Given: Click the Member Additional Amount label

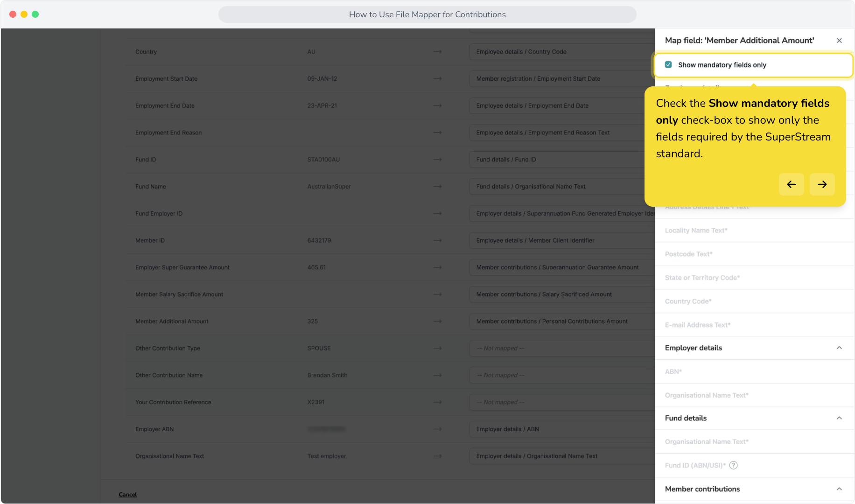Looking at the screenshot, I should [172, 322].
